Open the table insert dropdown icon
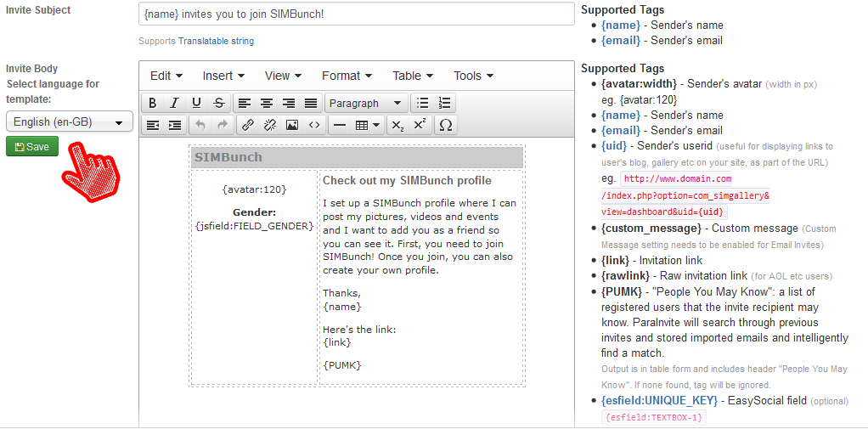Screen dimensions: 868x429 368,126
